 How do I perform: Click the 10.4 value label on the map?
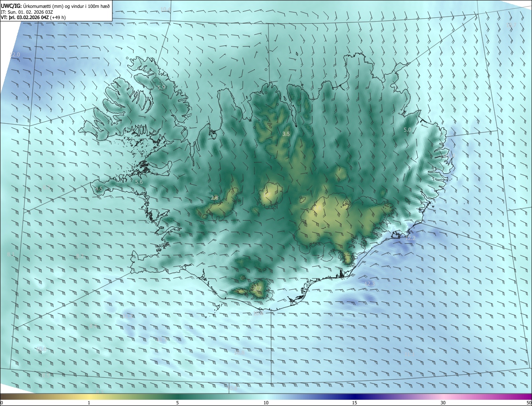click(166, 10)
